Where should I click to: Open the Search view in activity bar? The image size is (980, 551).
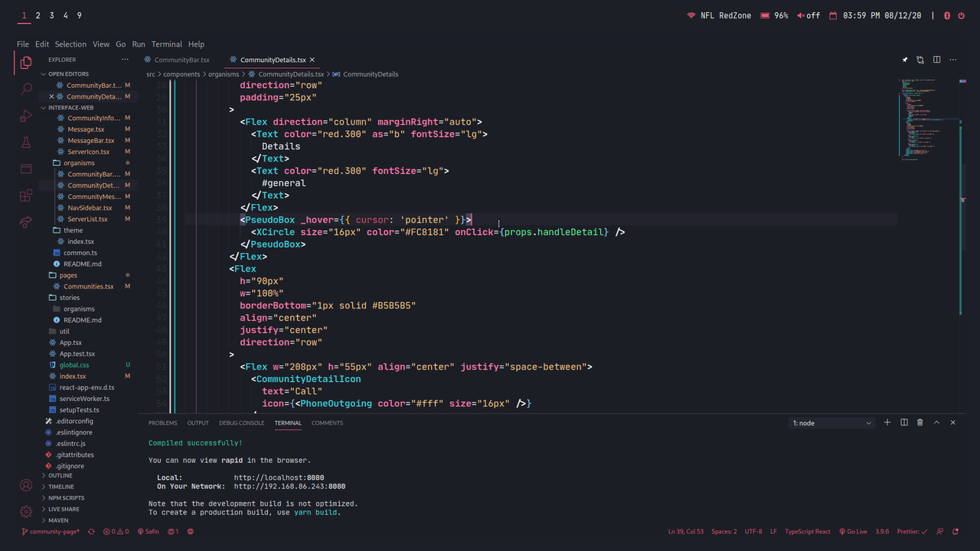[26, 90]
